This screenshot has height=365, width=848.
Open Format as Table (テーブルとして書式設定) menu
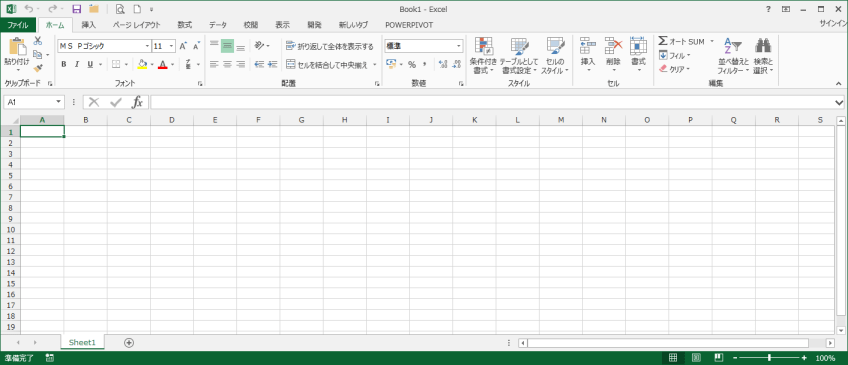519,56
